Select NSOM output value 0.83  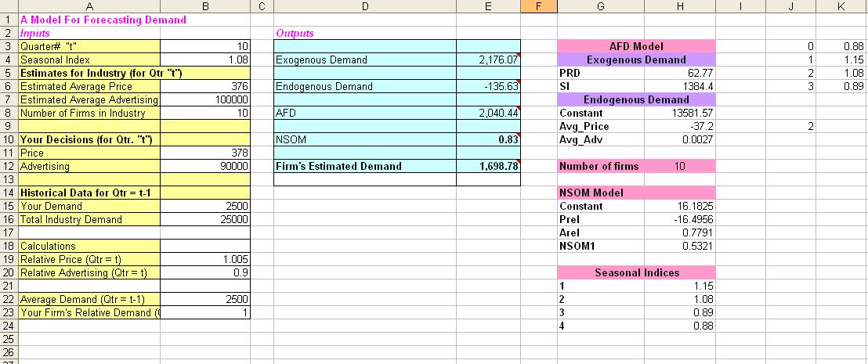click(488, 139)
